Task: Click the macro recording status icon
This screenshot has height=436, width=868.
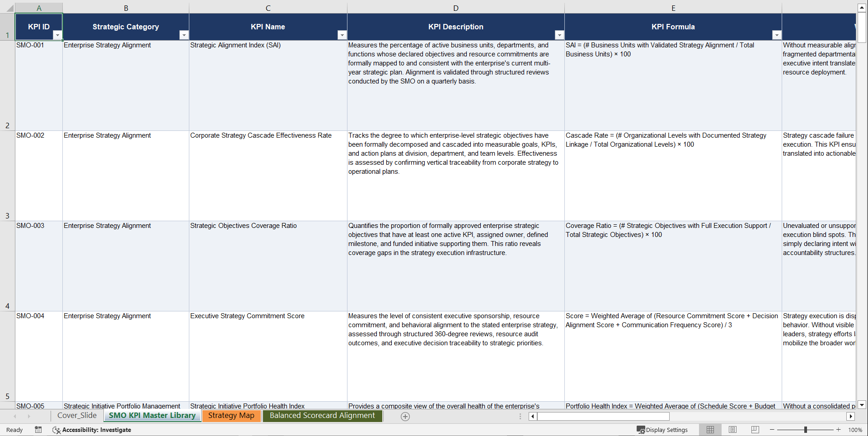Action: [x=38, y=430]
